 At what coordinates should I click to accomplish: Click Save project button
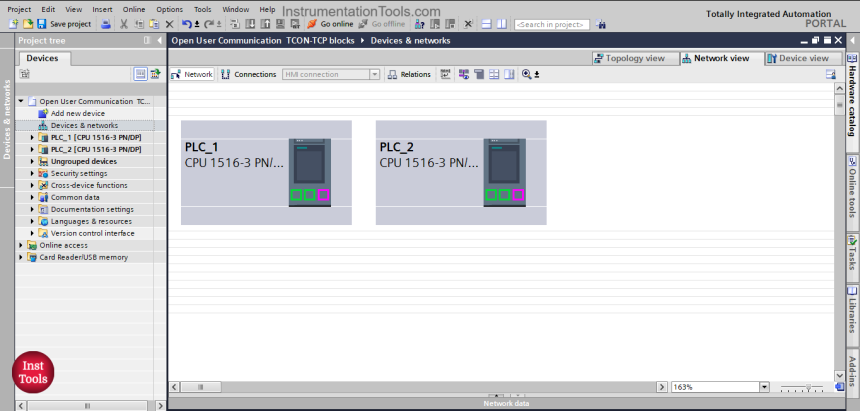coord(64,24)
